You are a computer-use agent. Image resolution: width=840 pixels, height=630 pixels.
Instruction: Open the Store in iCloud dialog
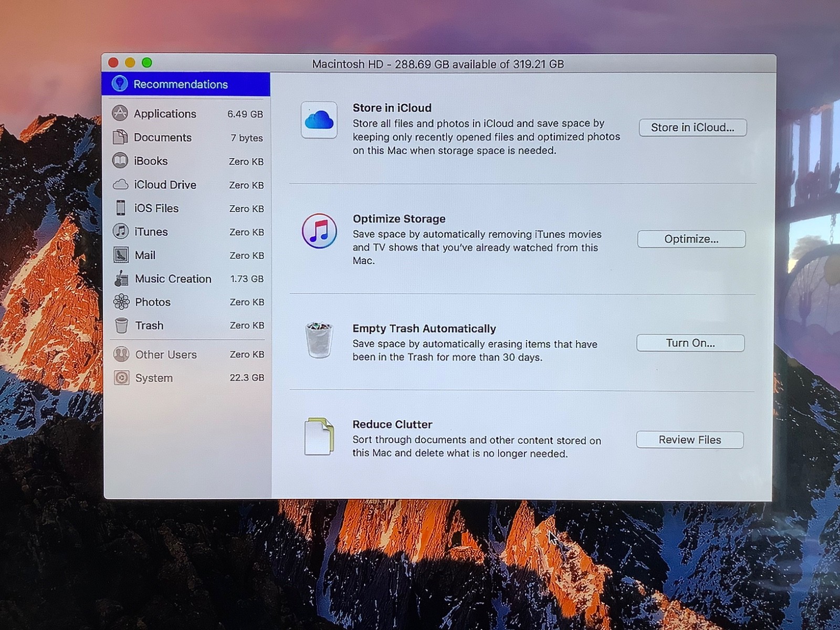pyautogui.click(x=692, y=128)
